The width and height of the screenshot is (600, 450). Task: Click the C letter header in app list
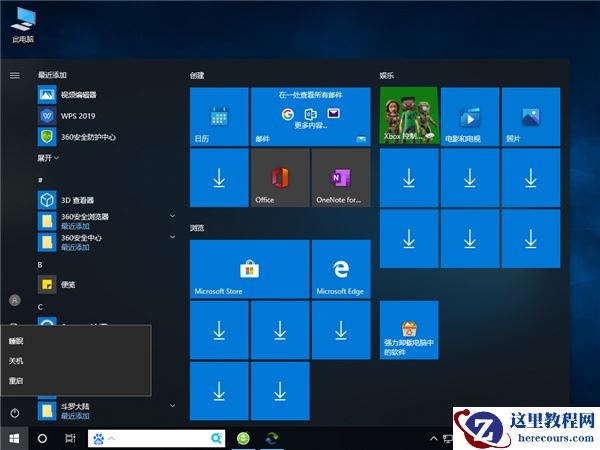click(x=40, y=307)
